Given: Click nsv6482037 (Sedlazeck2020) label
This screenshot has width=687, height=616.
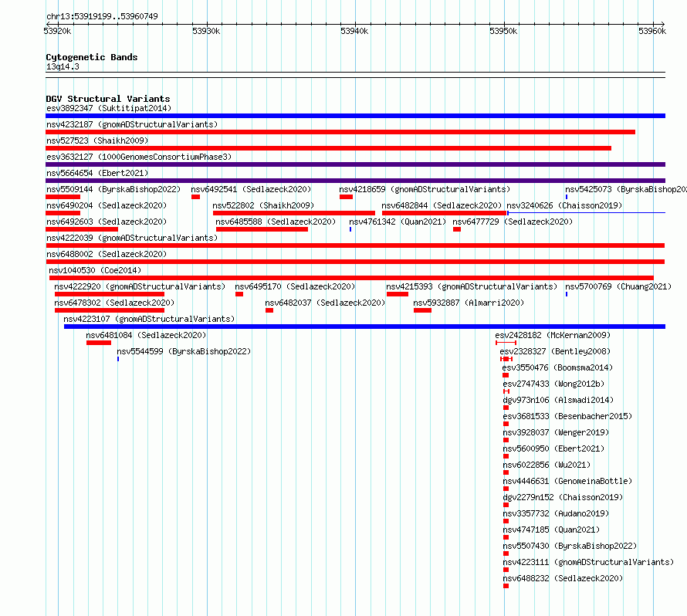Looking at the screenshot, I should pyautogui.click(x=325, y=303).
